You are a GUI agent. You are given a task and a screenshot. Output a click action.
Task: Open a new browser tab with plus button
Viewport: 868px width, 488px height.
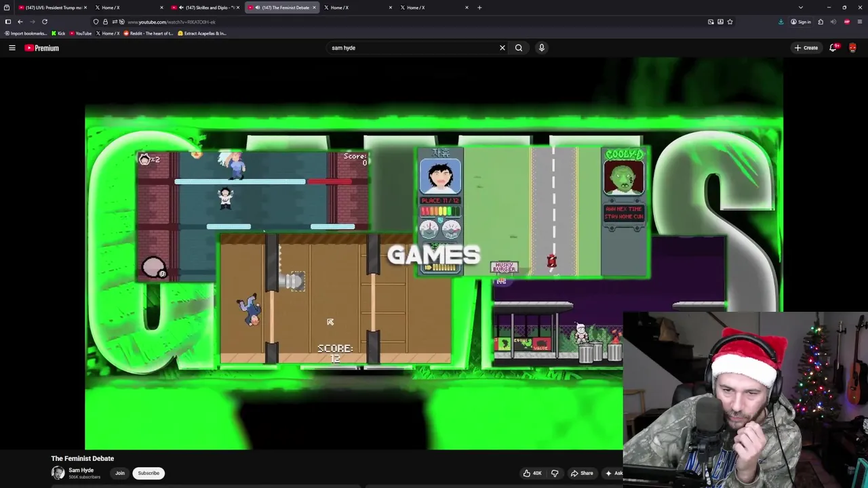479,7
